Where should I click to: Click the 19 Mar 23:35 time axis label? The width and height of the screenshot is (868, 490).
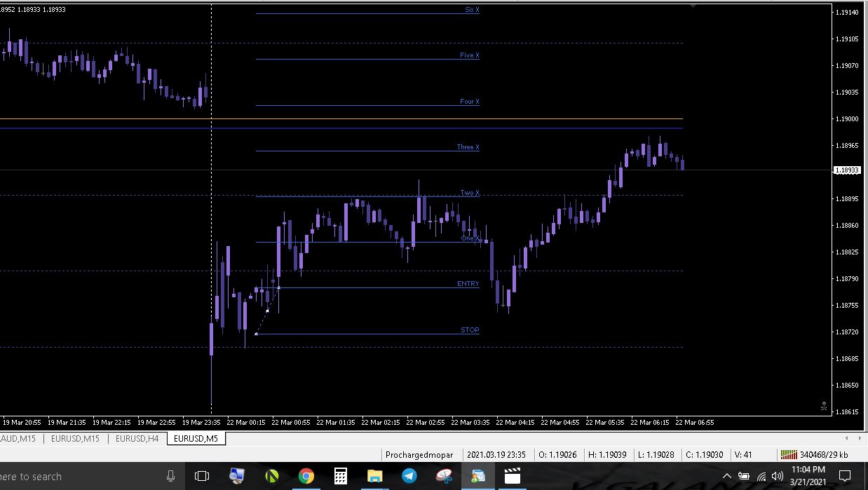201,423
